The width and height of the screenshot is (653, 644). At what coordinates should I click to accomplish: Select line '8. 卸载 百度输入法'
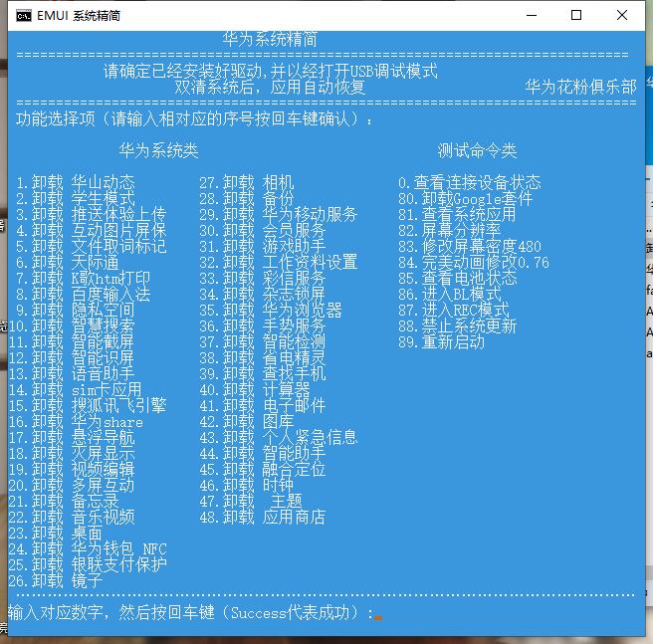click(x=84, y=294)
